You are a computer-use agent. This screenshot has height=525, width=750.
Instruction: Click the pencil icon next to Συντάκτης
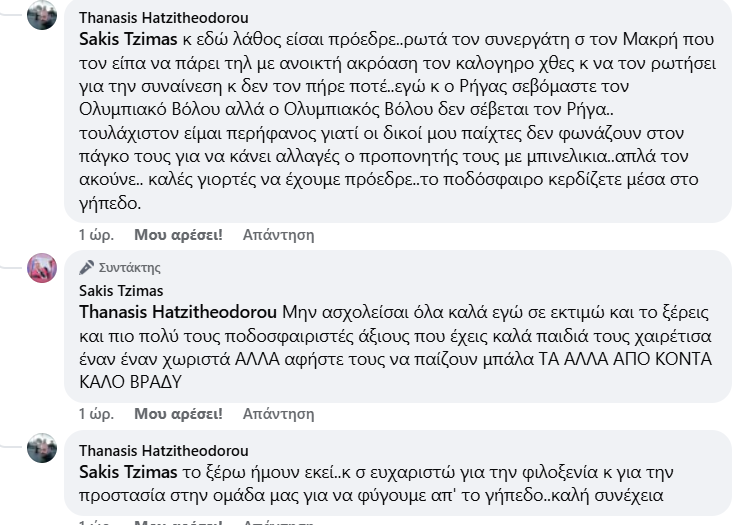[87, 268]
